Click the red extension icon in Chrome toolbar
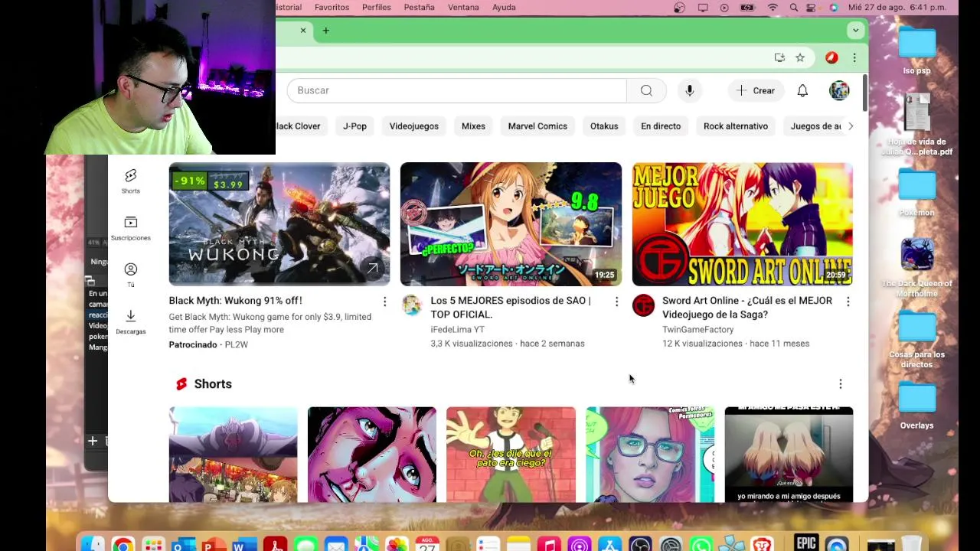Screen dimensions: 980x551 coord(831,57)
